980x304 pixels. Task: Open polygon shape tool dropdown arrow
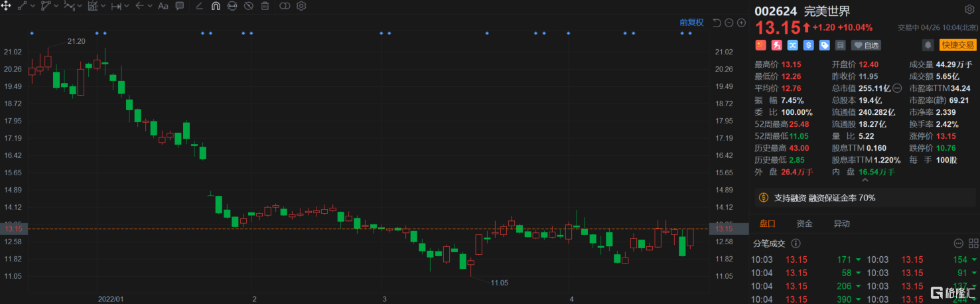pyautogui.click(x=55, y=6)
